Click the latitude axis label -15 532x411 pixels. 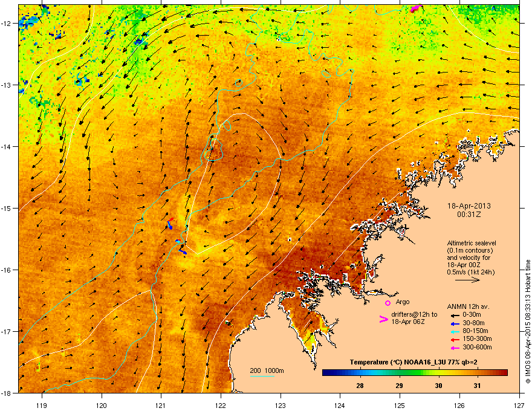click(x=7, y=208)
